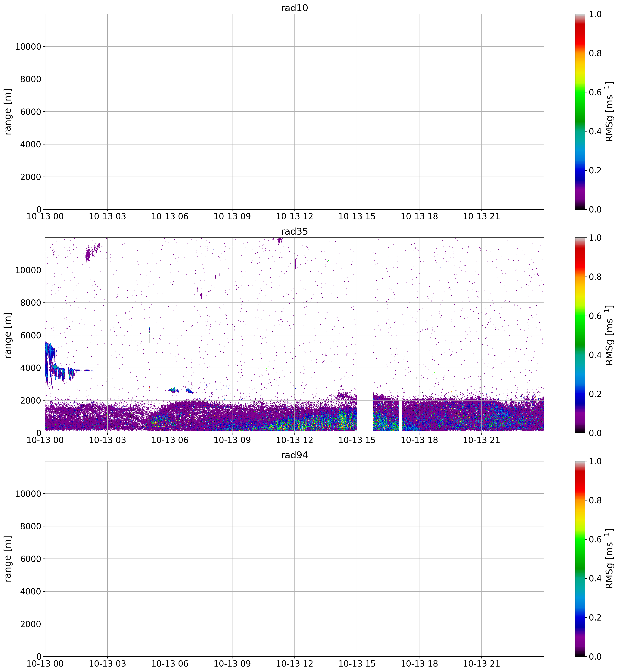Click the bottom RMSg colorbar
The image size is (619, 672).
tap(580, 559)
